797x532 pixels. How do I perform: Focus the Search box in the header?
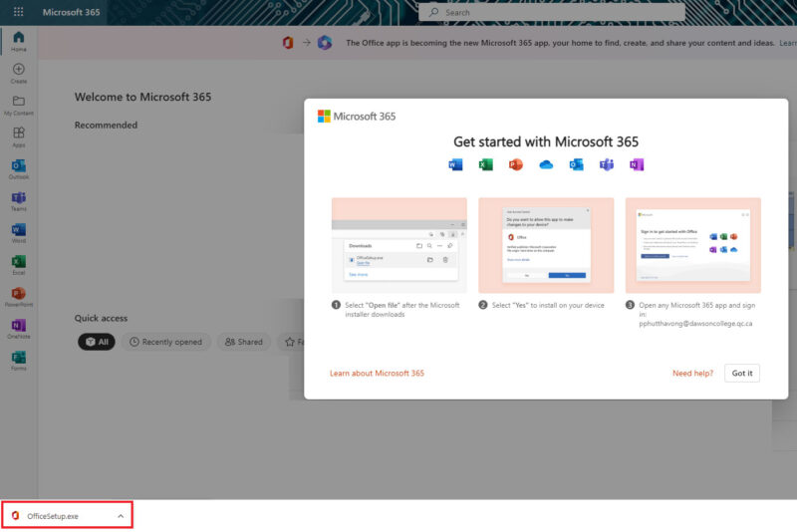pos(552,13)
